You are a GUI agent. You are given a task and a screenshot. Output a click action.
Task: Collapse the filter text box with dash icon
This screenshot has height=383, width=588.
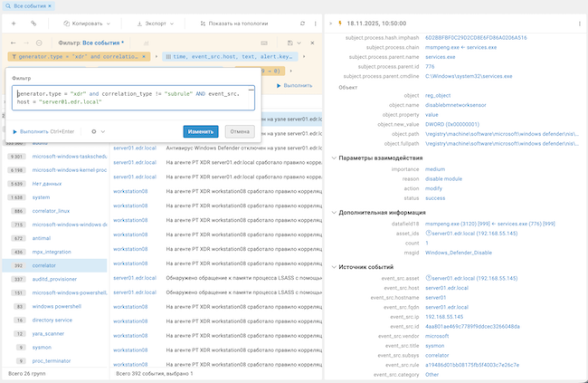click(251, 90)
